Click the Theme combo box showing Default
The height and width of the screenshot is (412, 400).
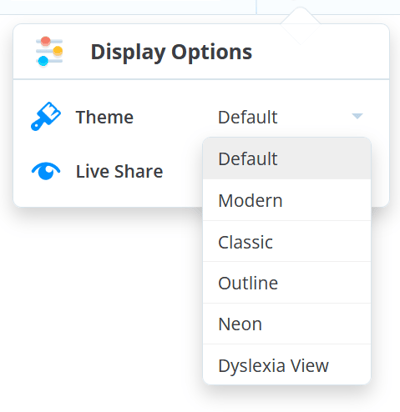pyautogui.click(x=287, y=117)
